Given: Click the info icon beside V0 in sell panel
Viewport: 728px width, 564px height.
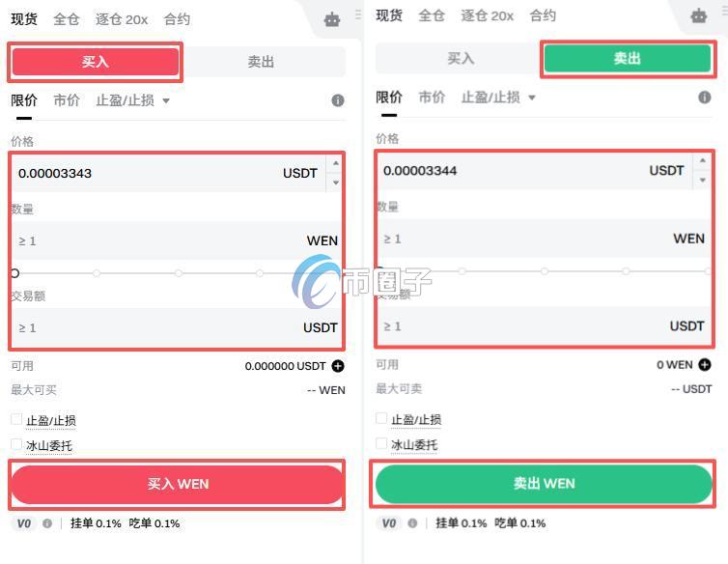Looking at the screenshot, I should (412, 523).
